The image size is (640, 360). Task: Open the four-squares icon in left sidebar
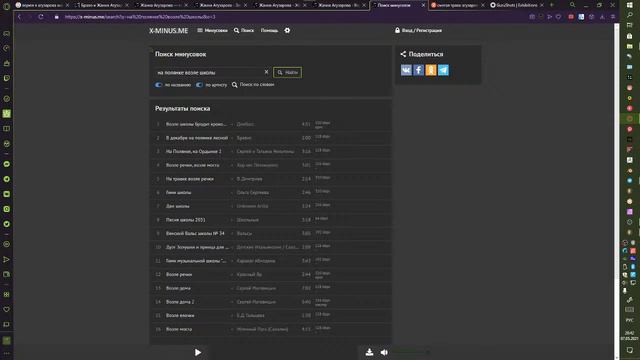point(7,294)
